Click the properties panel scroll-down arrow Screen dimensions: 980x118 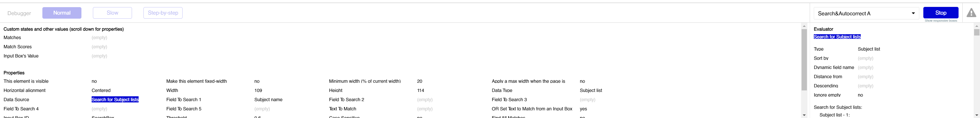point(804,115)
